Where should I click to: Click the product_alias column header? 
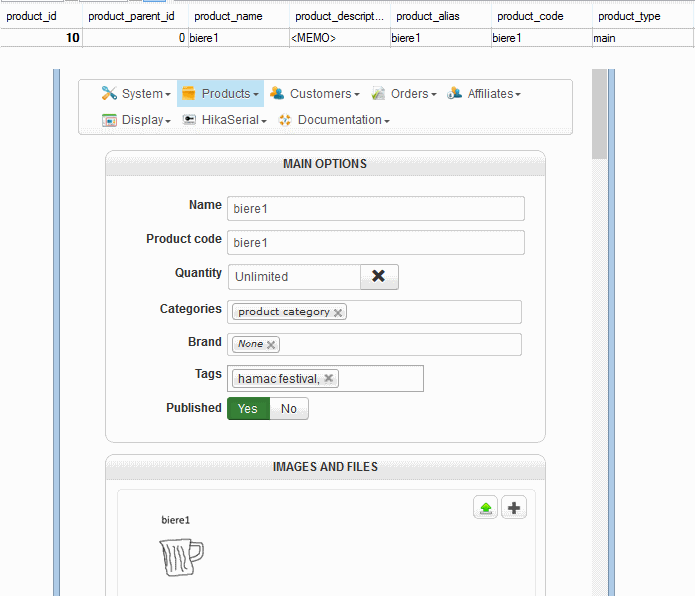point(441,16)
